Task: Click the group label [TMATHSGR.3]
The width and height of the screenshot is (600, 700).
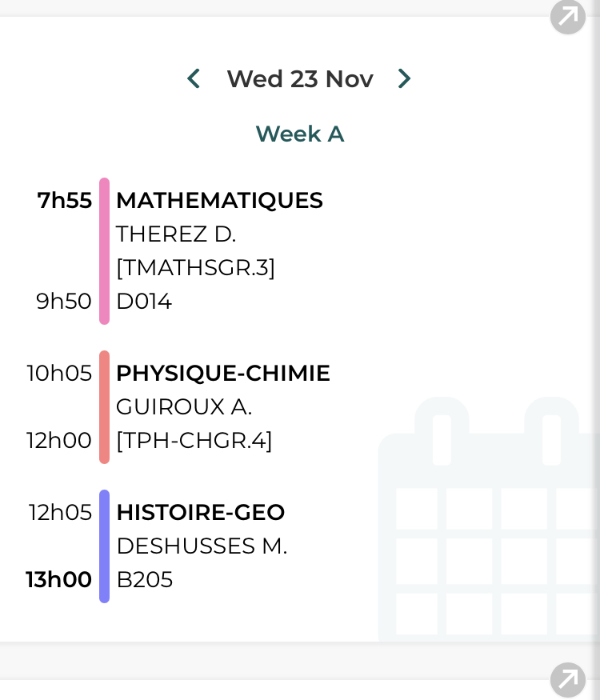Action: tap(195, 268)
